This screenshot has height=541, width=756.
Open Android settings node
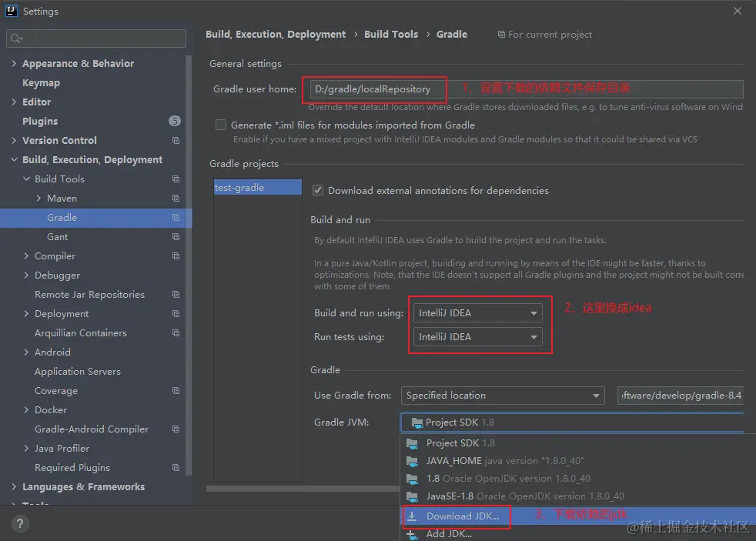(x=52, y=352)
